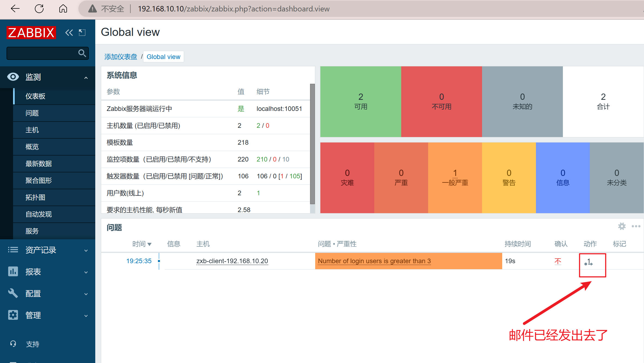Collapse the 监测 menu section

48,77
